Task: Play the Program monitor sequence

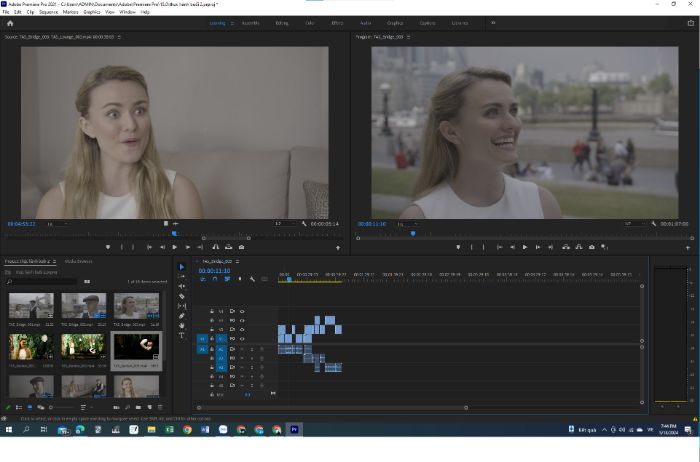Action: pyautogui.click(x=525, y=247)
